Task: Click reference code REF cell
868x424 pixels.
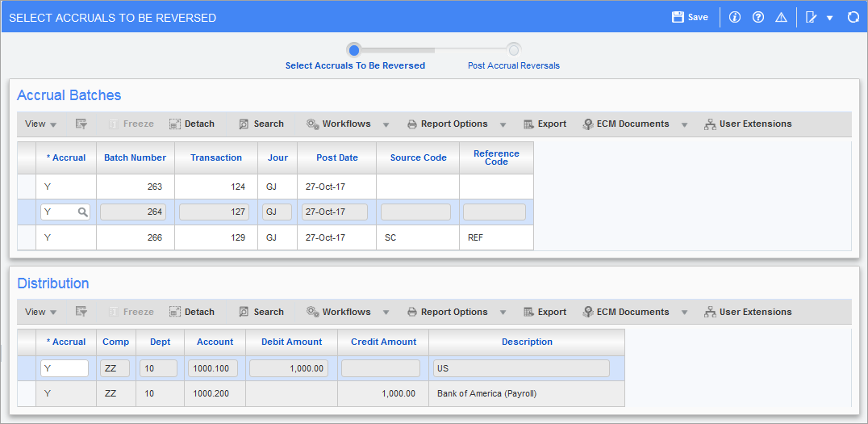Action: (x=497, y=237)
